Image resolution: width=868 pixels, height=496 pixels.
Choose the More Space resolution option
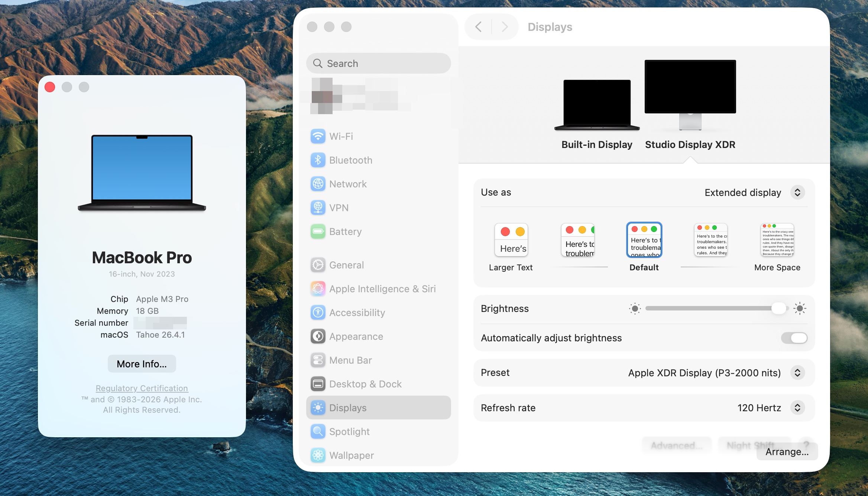(777, 247)
